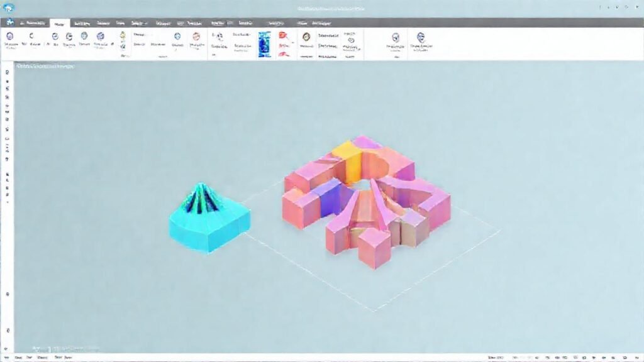The image size is (644, 362).
Task: Click the C-shaped arc icon in ribbon
Action: 31,36
